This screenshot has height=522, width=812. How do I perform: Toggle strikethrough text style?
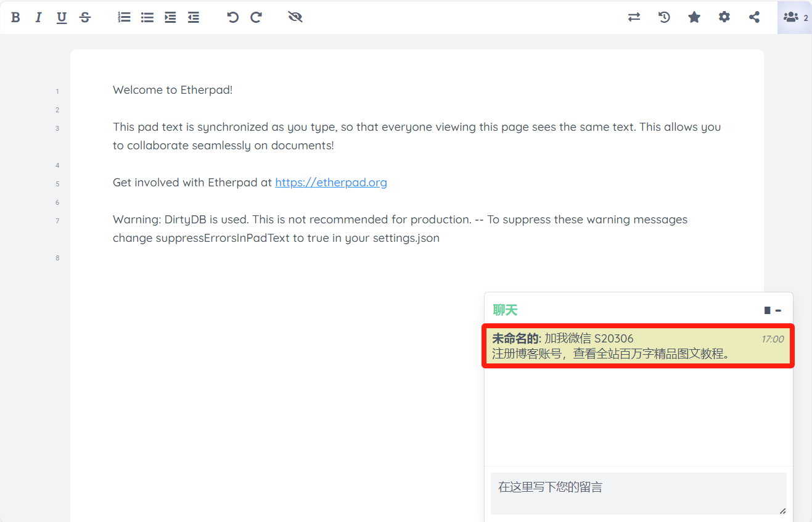coord(85,17)
